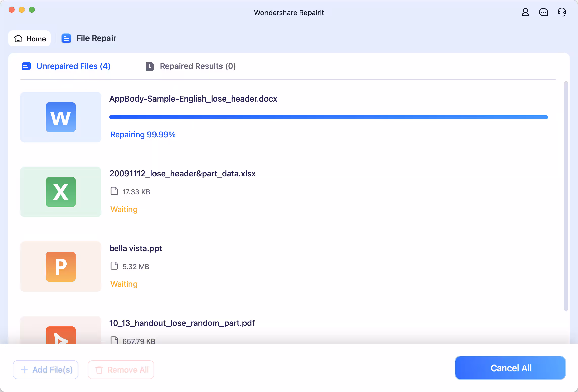
Task: Click the Cancel All button
Action: click(x=510, y=368)
